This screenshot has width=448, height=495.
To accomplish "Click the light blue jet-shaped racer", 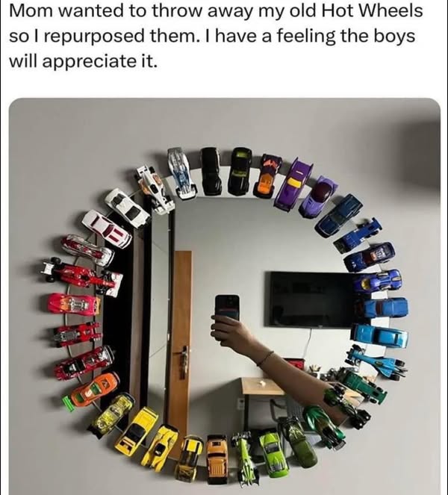I will coord(376,363).
